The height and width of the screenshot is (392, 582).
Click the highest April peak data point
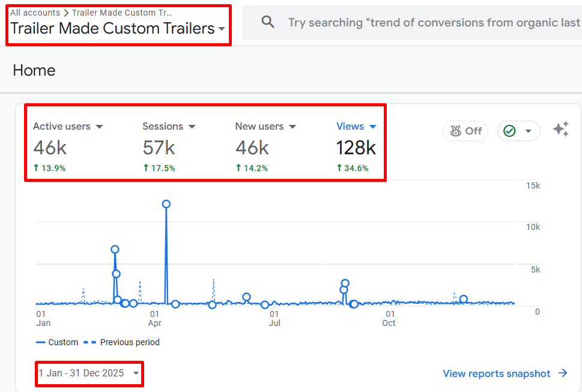pos(166,204)
